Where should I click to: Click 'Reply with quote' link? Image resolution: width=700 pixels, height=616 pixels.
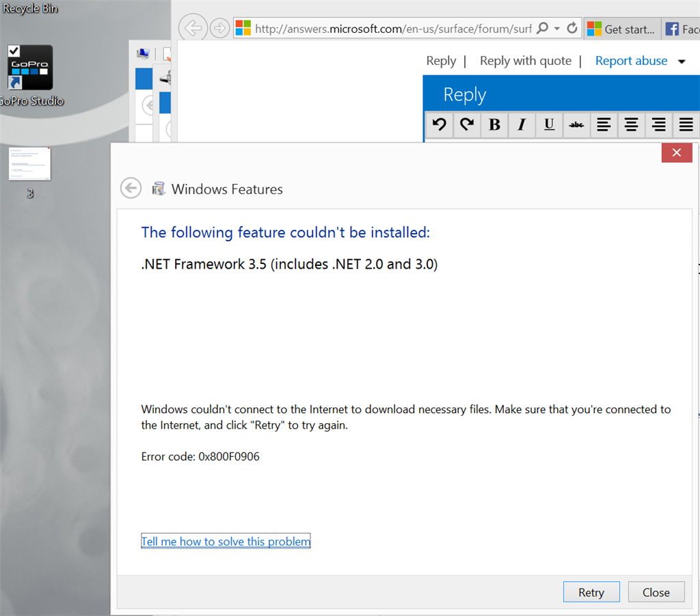coord(526,61)
